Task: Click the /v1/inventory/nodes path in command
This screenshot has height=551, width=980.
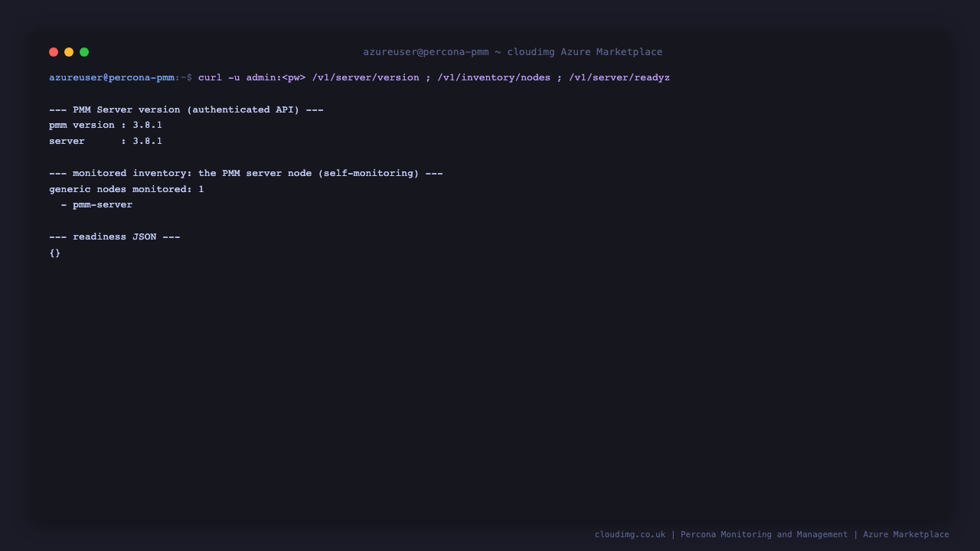Action: 494,77
